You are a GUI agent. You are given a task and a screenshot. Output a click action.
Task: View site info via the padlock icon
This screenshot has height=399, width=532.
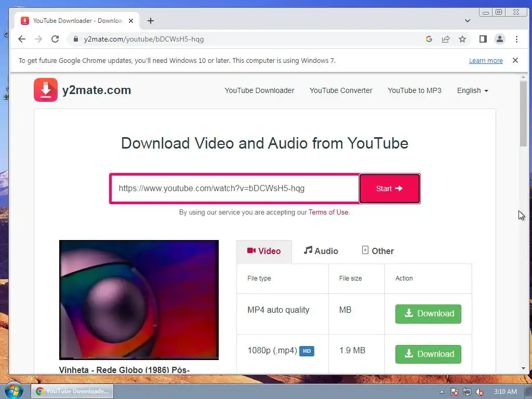coord(76,39)
